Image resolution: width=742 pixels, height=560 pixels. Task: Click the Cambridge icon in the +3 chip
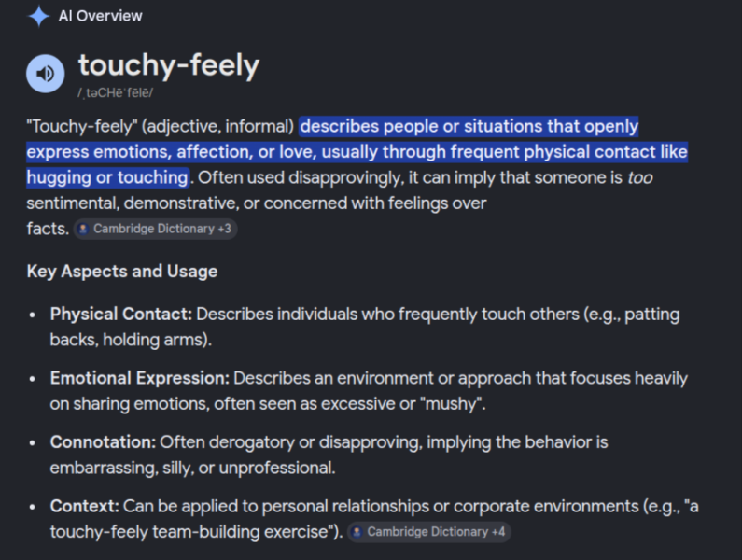[83, 229]
